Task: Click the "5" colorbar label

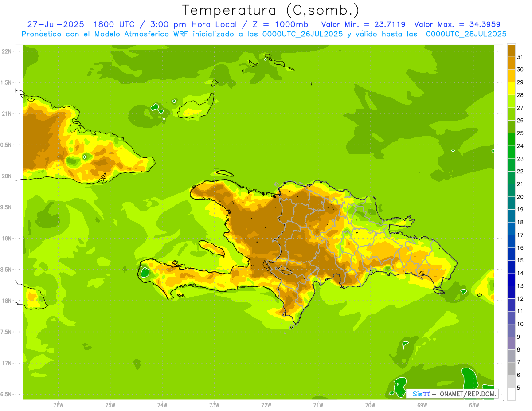Action: pos(519,388)
